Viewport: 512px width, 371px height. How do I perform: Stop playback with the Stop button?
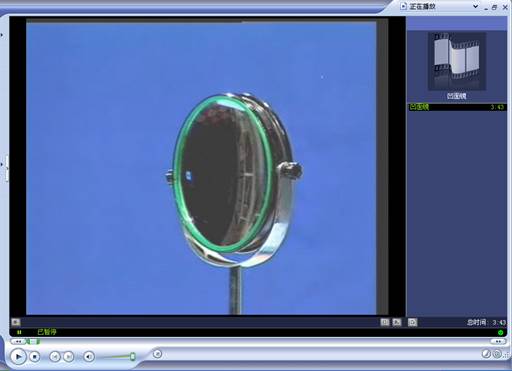pos(34,357)
